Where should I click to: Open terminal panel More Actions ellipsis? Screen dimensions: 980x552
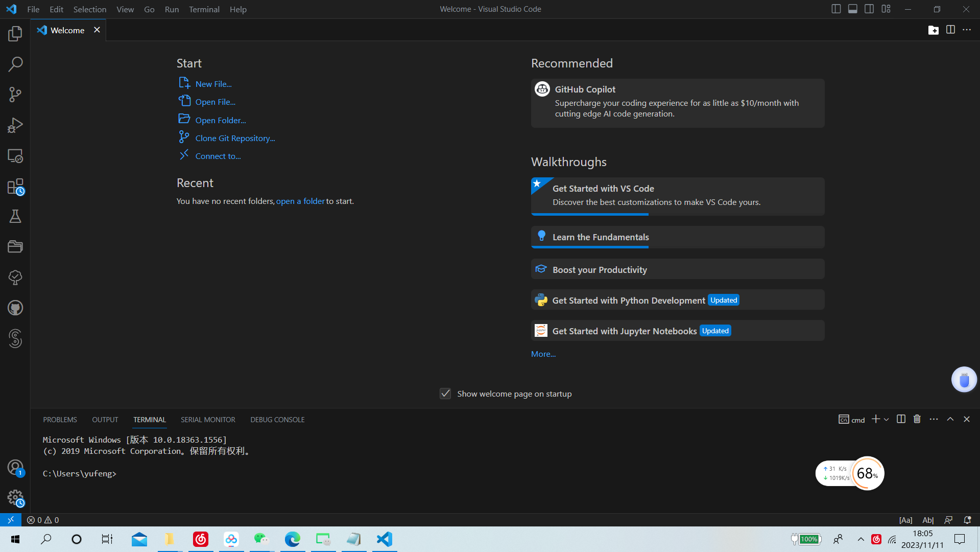[934, 419]
